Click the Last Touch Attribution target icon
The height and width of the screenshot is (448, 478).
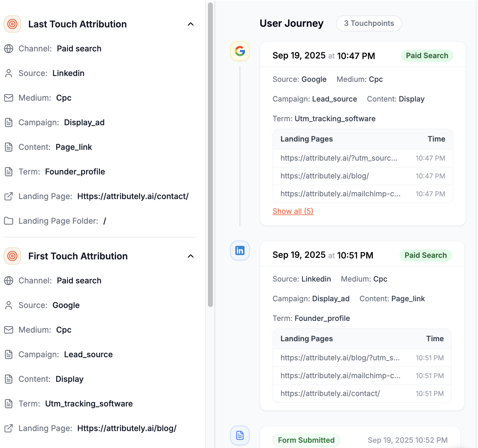click(12, 24)
